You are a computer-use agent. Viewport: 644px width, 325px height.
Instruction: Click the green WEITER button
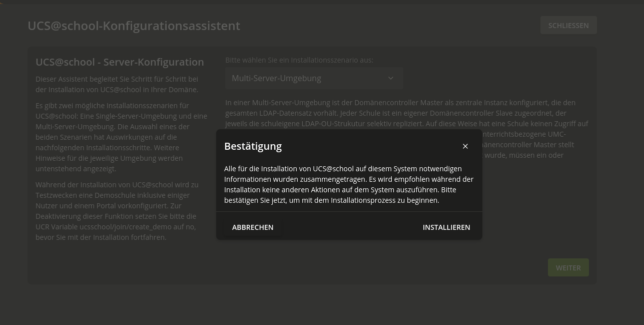coord(568,268)
